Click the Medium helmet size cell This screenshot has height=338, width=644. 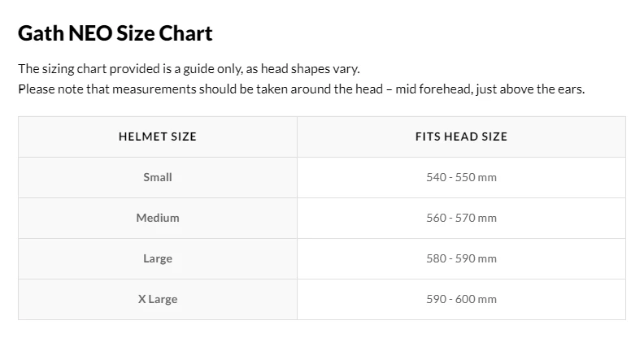158,218
